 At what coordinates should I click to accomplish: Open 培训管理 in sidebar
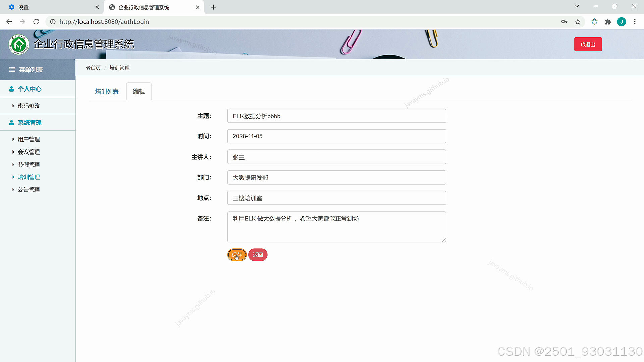(29, 177)
